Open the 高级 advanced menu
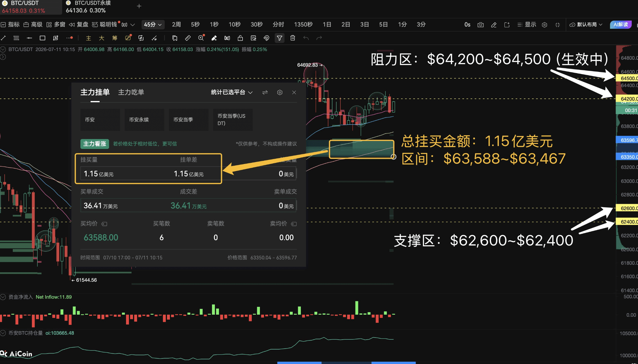This screenshot has height=364, width=638. [x=33, y=25]
